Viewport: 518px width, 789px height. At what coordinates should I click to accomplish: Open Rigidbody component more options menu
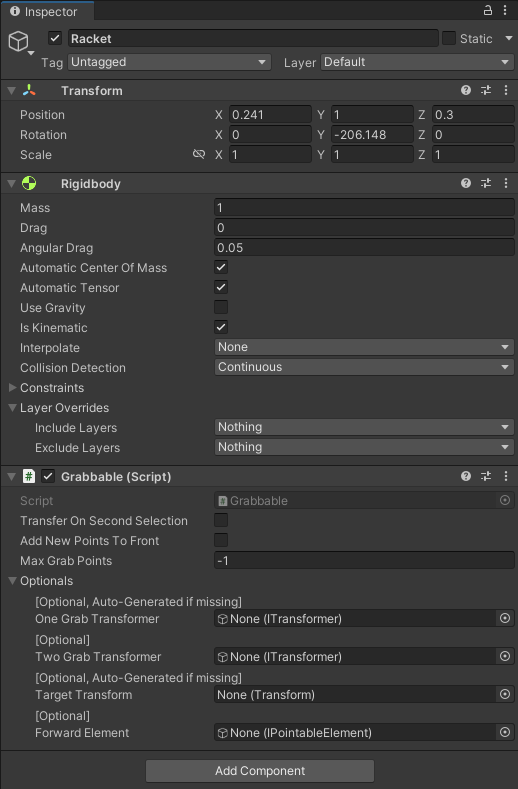click(506, 183)
